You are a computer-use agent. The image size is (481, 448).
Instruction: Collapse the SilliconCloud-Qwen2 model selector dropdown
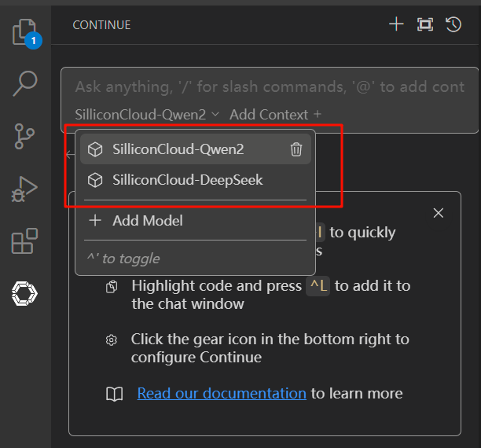click(148, 114)
